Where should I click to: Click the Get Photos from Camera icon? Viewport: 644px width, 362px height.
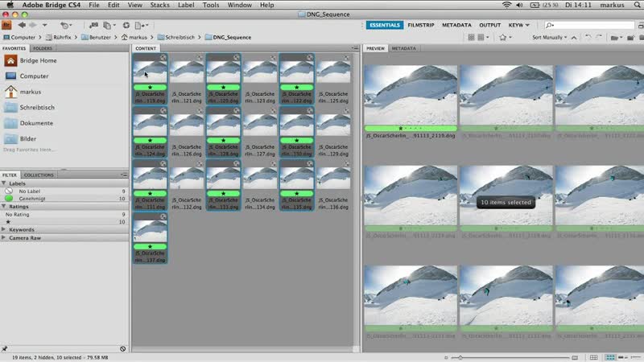[x=93, y=25]
